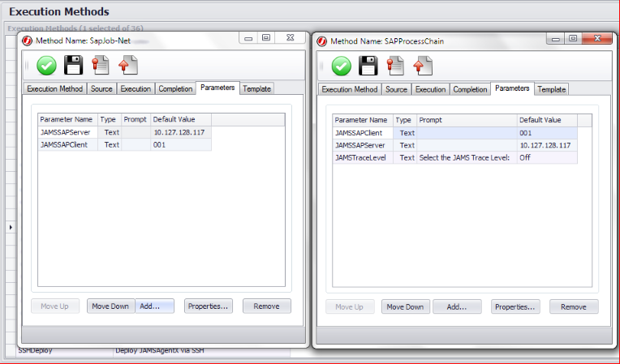Open Execution Method tab in SAPProcessChain window
Image resolution: width=620 pixels, height=364 pixels.
[x=350, y=90]
